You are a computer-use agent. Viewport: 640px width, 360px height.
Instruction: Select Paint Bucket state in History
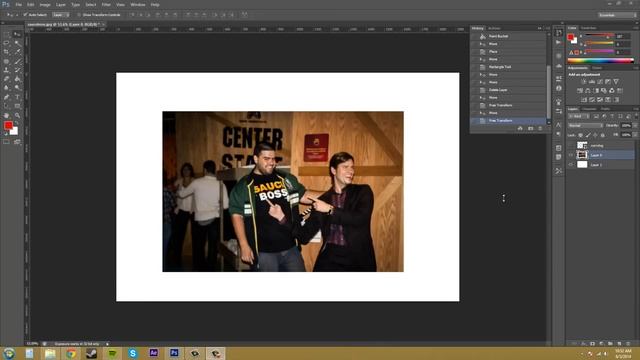(508, 36)
